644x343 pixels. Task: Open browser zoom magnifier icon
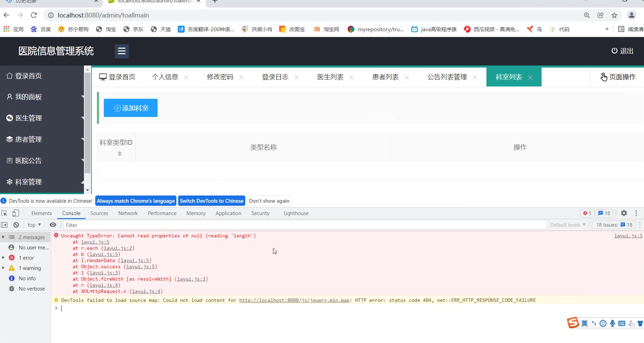(x=587, y=15)
